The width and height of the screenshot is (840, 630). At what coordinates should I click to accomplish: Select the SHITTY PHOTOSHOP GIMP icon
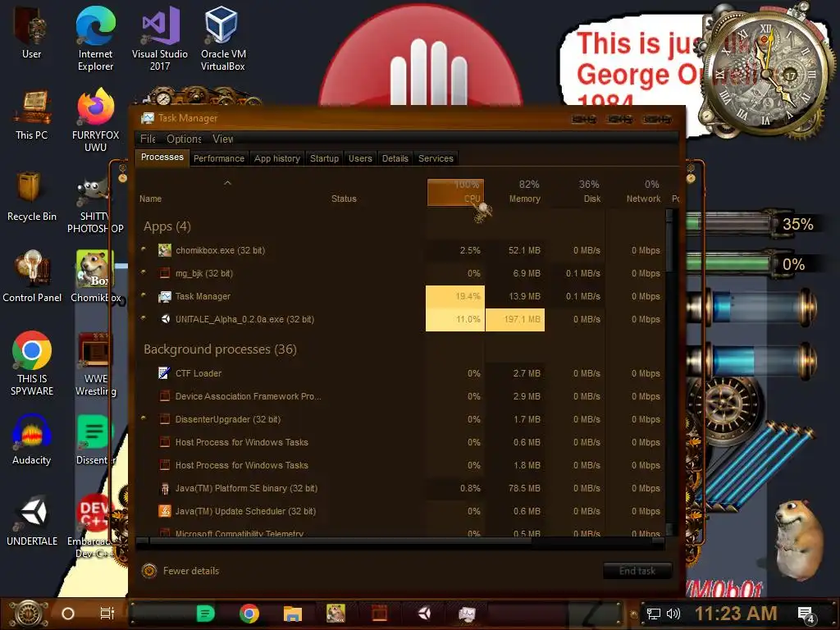point(95,206)
